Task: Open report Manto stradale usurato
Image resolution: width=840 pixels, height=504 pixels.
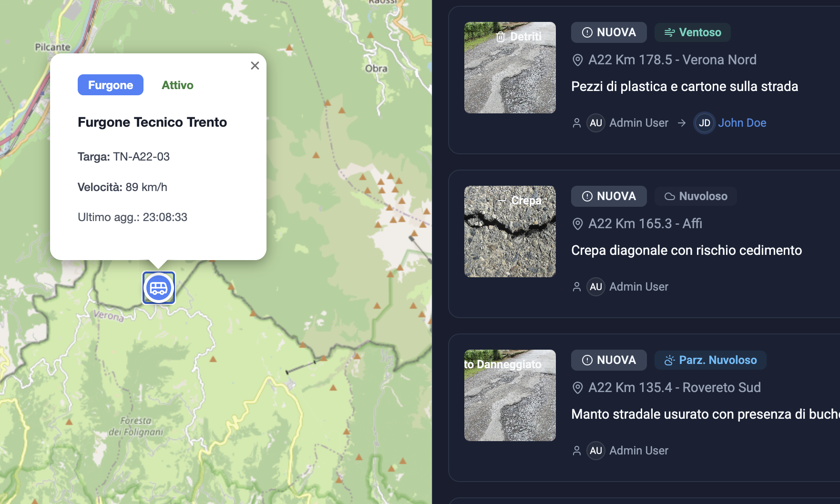Action: pos(706,414)
